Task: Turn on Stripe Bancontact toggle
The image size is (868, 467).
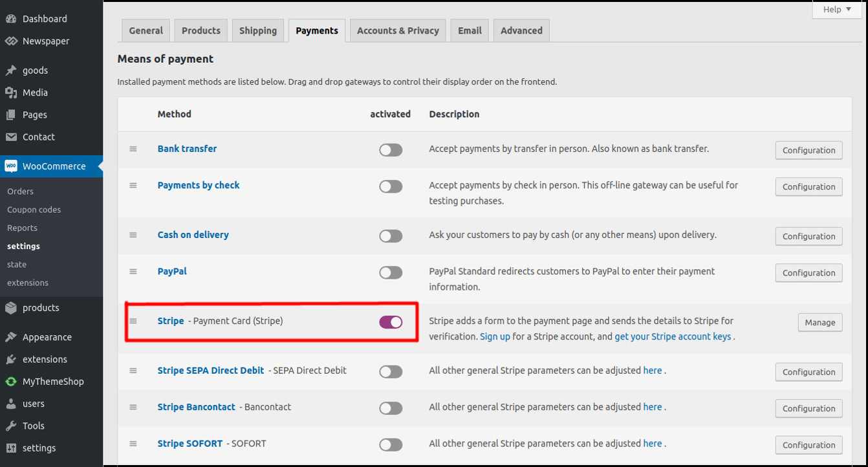Action: pos(391,408)
